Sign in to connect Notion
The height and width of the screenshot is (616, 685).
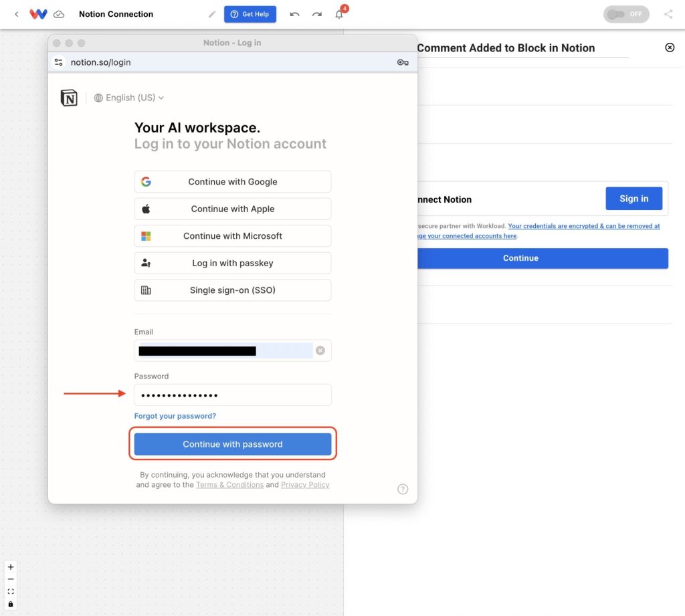[x=634, y=199]
